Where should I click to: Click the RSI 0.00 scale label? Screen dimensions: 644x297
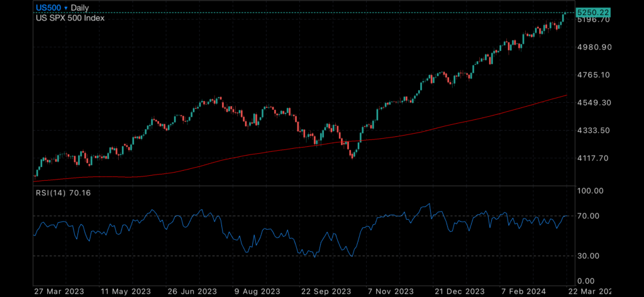(586, 281)
